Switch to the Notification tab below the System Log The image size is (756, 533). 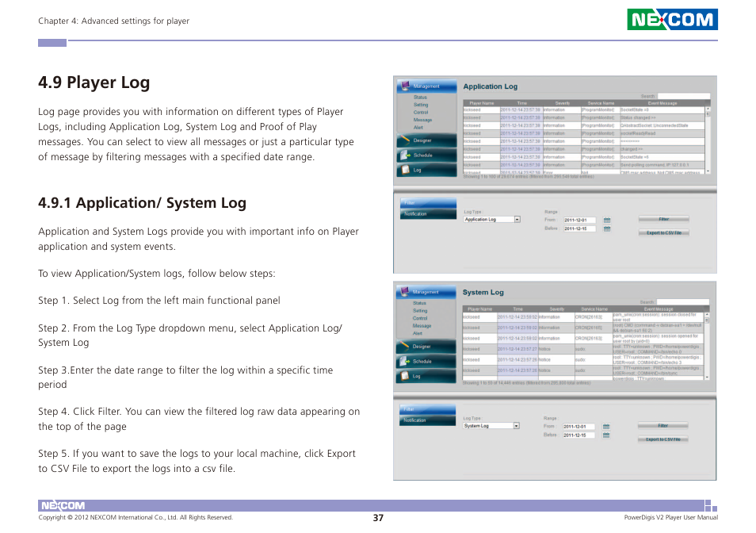[x=427, y=420]
